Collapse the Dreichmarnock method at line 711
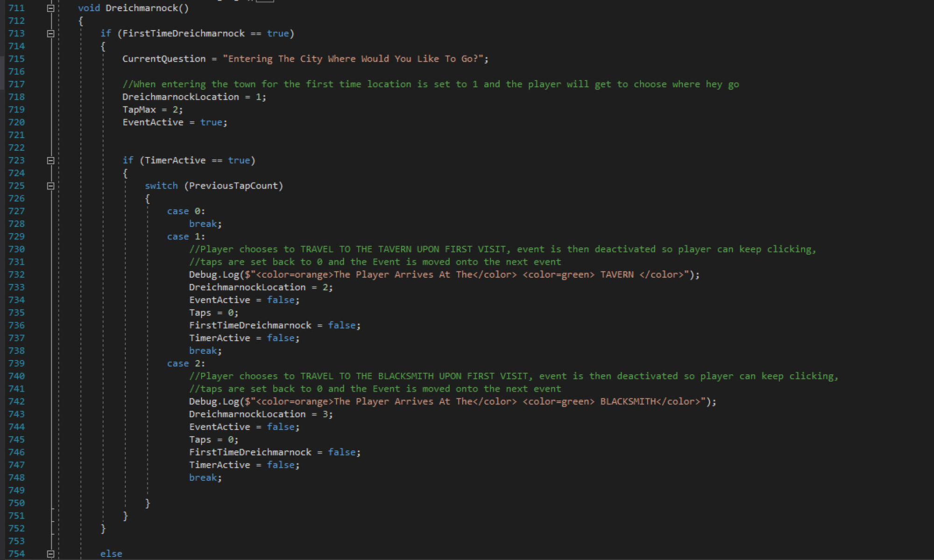 coord(51,8)
